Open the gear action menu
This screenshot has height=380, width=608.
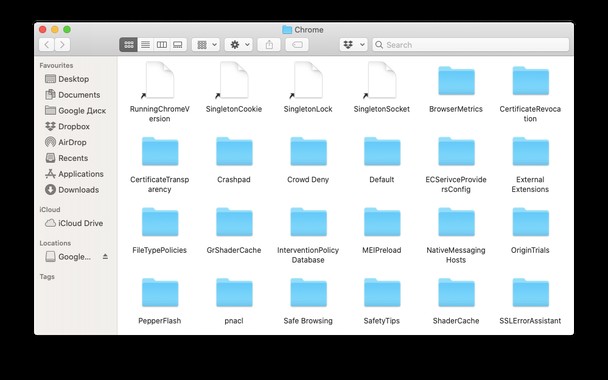click(x=239, y=45)
